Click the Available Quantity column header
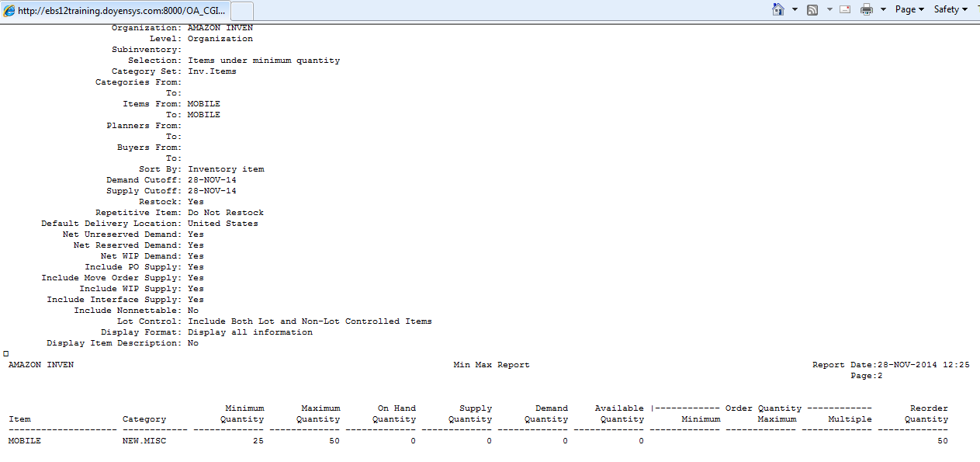The image size is (980, 462). (619, 414)
